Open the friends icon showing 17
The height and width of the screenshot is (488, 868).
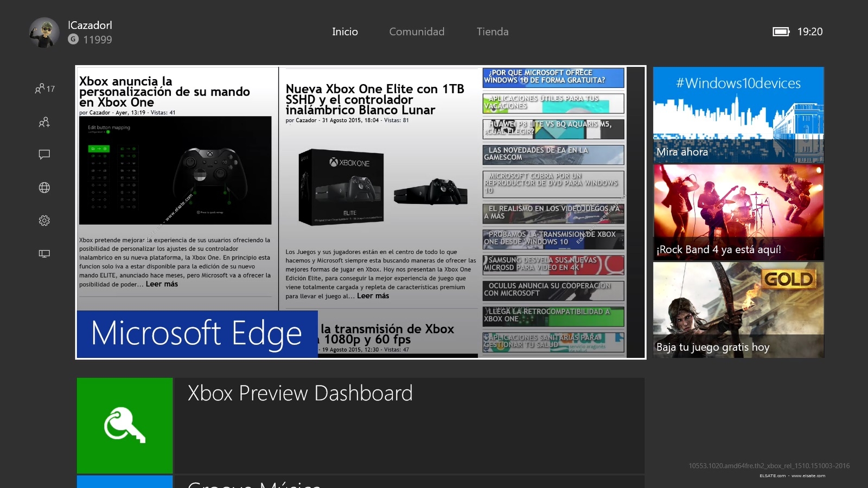click(44, 88)
